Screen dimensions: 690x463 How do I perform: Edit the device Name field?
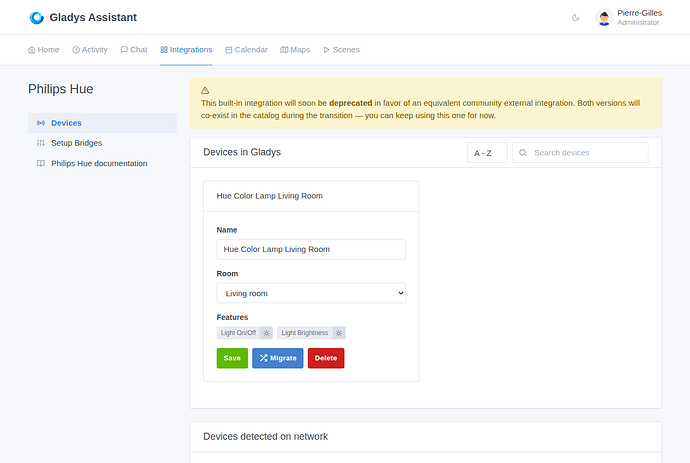(311, 250)
